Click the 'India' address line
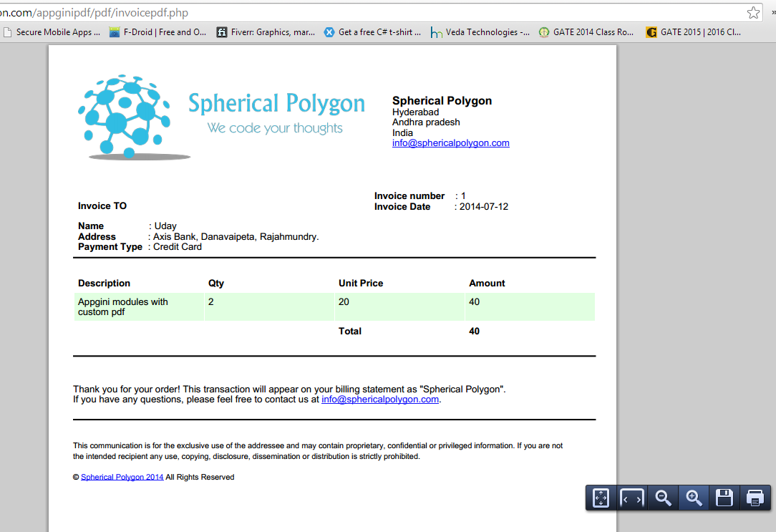The height and width of the screenshot is (532, 776). pyautogui.click(x=402, y=132)
